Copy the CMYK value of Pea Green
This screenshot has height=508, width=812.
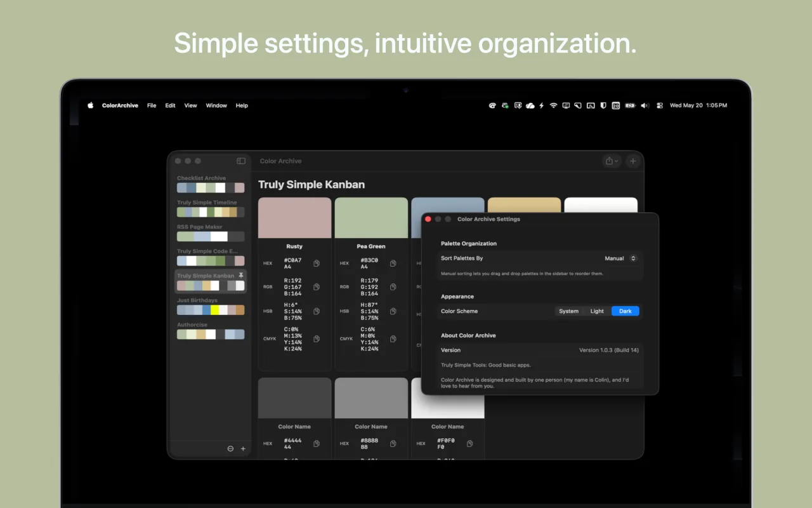393,339
